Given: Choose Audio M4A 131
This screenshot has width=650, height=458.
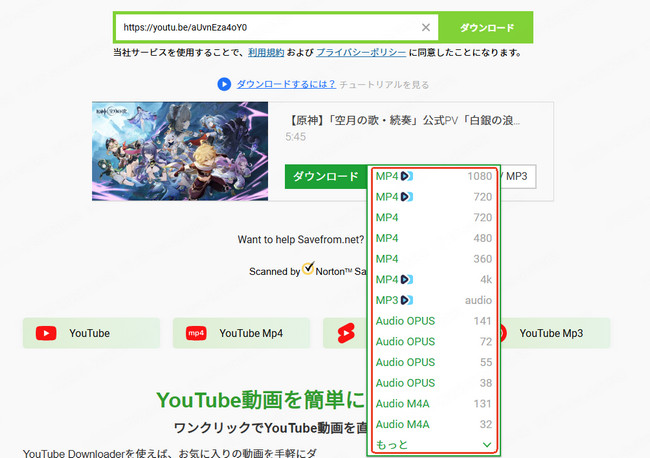Looking at the screenshot, I should [434, 404].
